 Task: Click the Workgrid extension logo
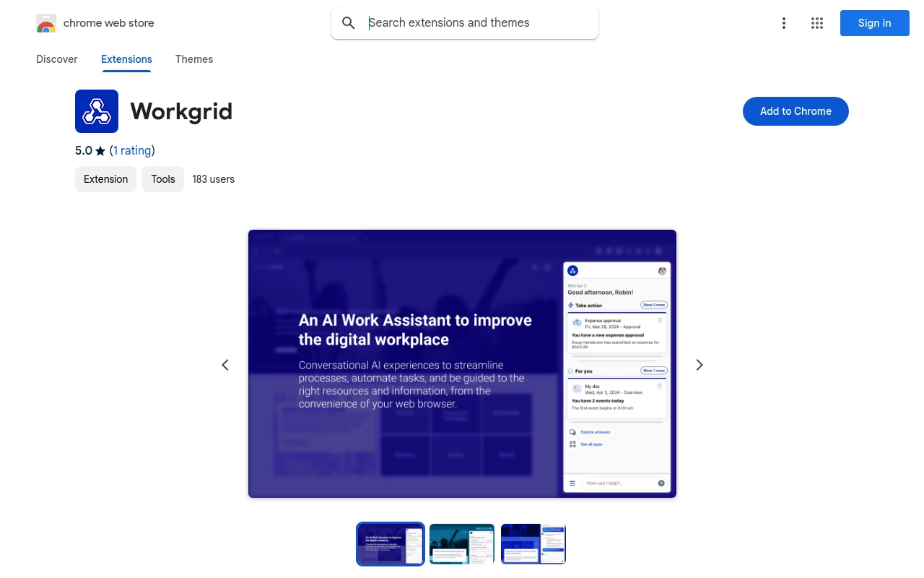[96, 111]
